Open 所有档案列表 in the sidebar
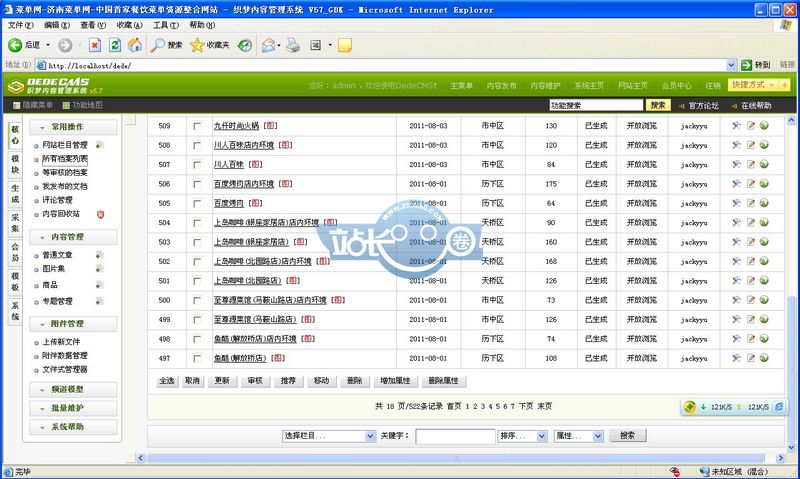Image resolution: width=800 pixels, height=479 pixels. 65,159
